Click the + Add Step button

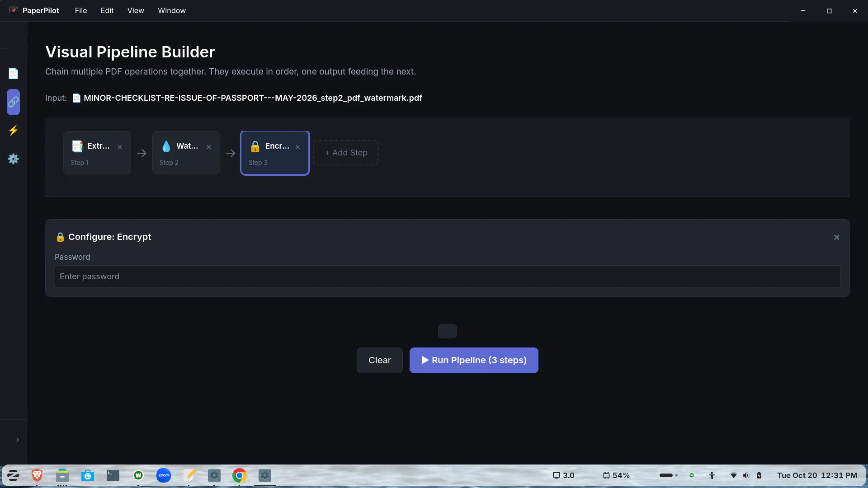point(346,153)
